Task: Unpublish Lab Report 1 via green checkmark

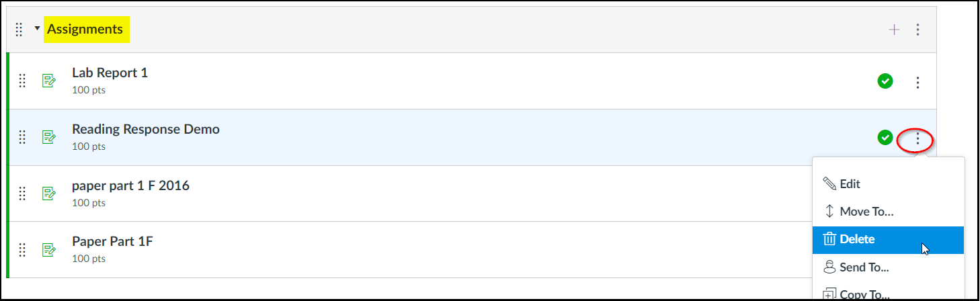Action: 885,81
